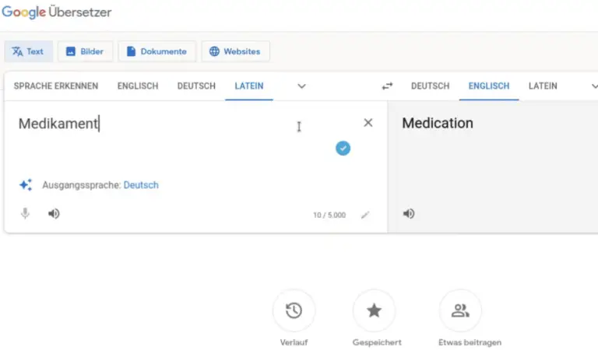Swap source and target languages
Image resolution: width=598 pixels, height=364 pixels.
tap(387, 86)
